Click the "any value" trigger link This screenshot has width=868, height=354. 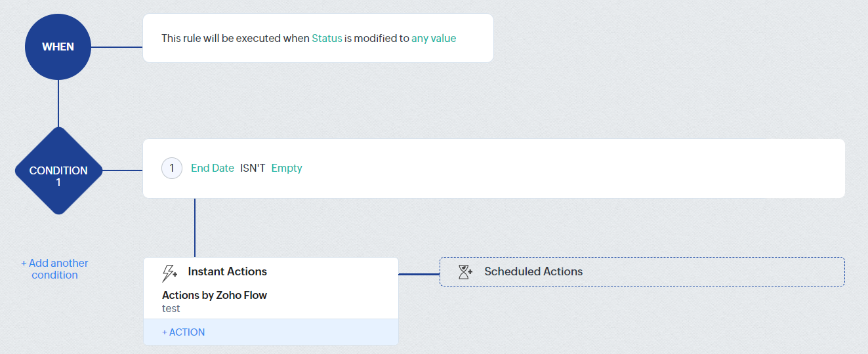pos(434,38)
